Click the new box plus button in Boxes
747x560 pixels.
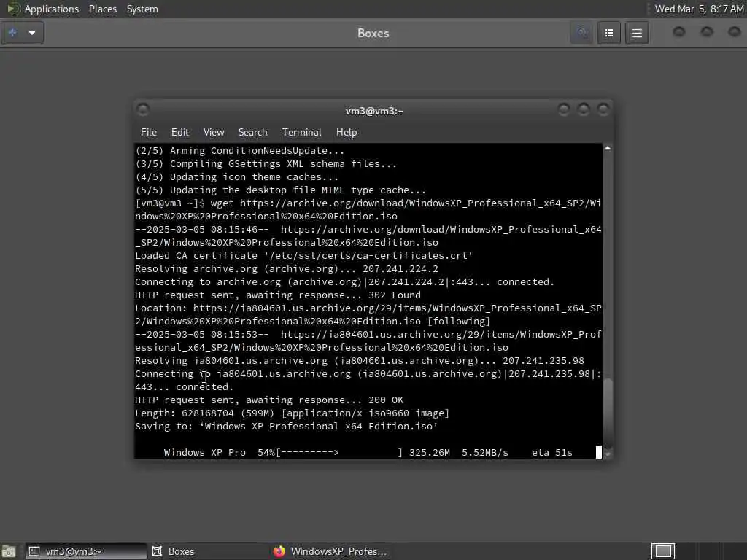(13, 33)
